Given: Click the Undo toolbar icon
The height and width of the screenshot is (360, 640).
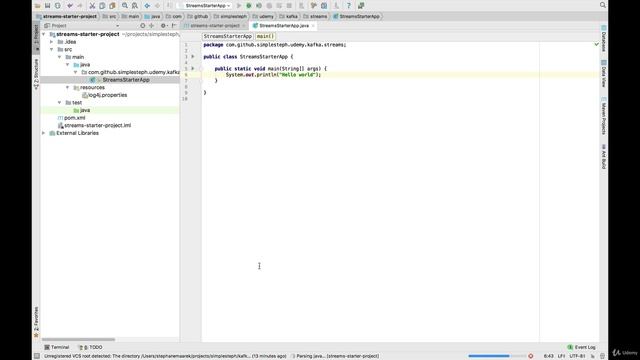Looking at the screenshot, I should pos(70,6).
